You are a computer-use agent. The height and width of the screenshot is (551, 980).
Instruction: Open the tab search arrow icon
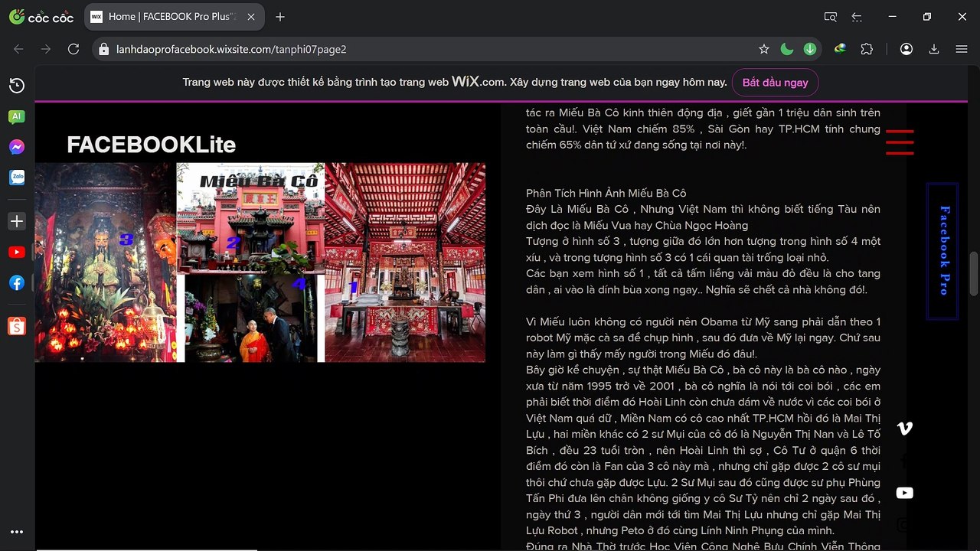point(857,17)
